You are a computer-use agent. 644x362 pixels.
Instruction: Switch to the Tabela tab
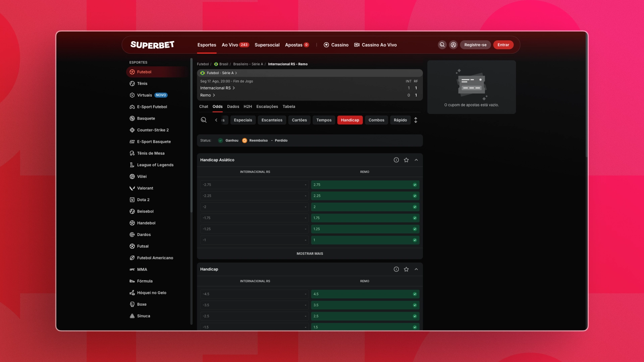click(289, 107)
